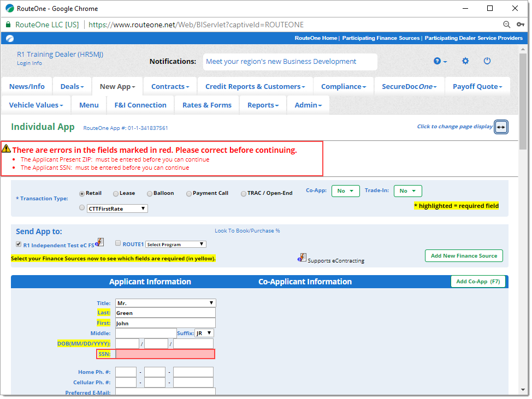
Task: Click eContracting icon beside R1 Independent Test
Action: [99, 242]
